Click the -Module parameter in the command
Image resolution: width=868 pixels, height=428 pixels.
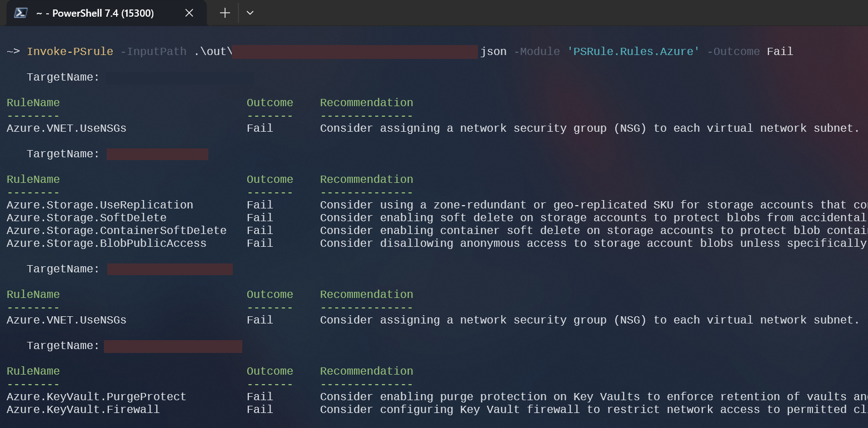pos(537,52)
